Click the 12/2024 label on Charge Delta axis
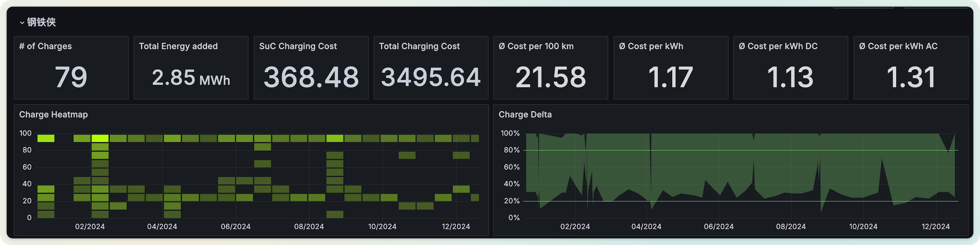Image resolution: width=980 pixels, height=245 pixels. (x=936, y=226)
